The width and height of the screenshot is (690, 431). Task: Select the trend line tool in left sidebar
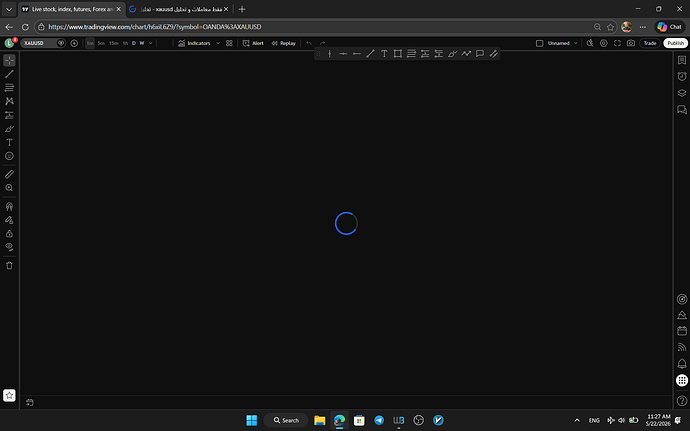coord(9,74)
